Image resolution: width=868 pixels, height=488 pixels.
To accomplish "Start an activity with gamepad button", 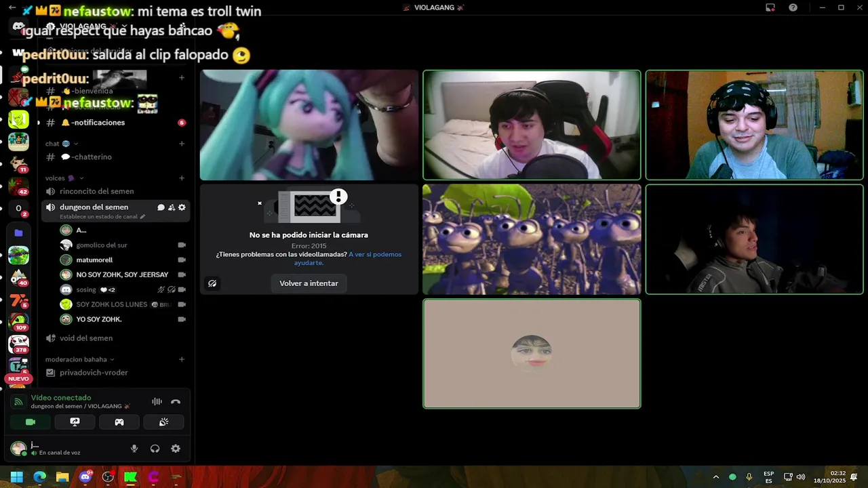I will [x=119, y=422].
